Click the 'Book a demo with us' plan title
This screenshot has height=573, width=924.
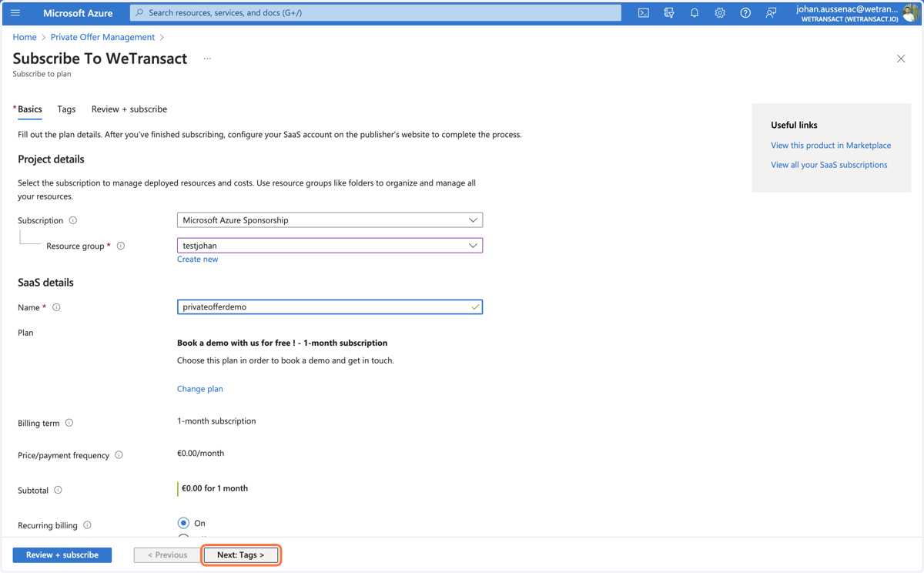(x=282, y=343)
